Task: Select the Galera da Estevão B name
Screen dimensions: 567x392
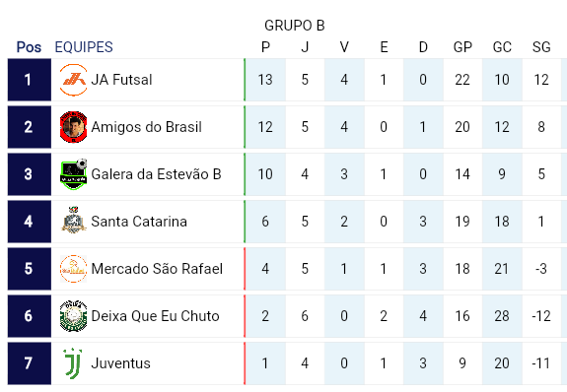Action: tap(156, 174)
